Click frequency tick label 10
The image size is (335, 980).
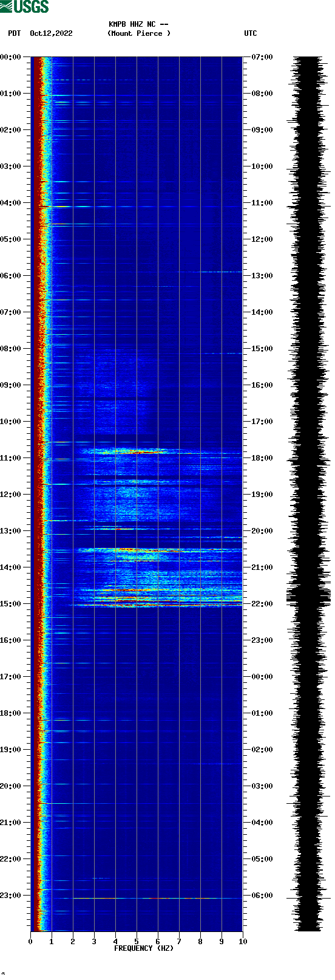(243, 942)
